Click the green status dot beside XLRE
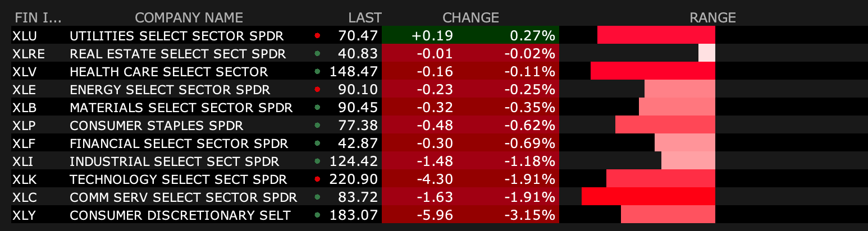This screenshot has width=868, height=231. 317,54
